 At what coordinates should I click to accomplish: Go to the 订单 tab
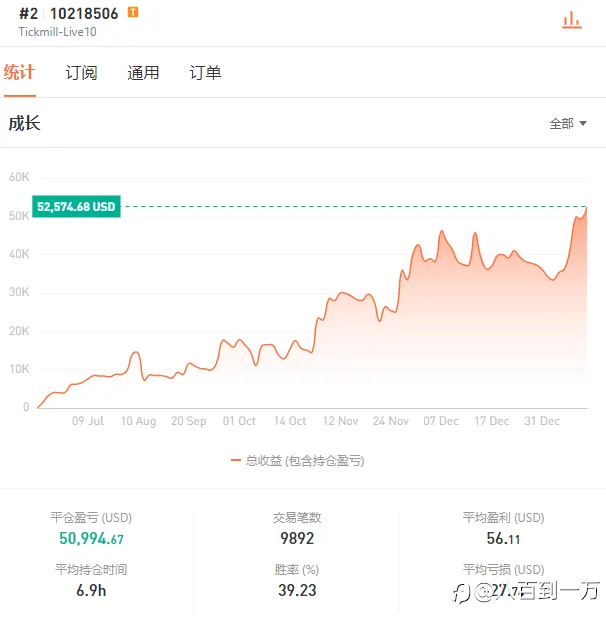pos(205,73)
